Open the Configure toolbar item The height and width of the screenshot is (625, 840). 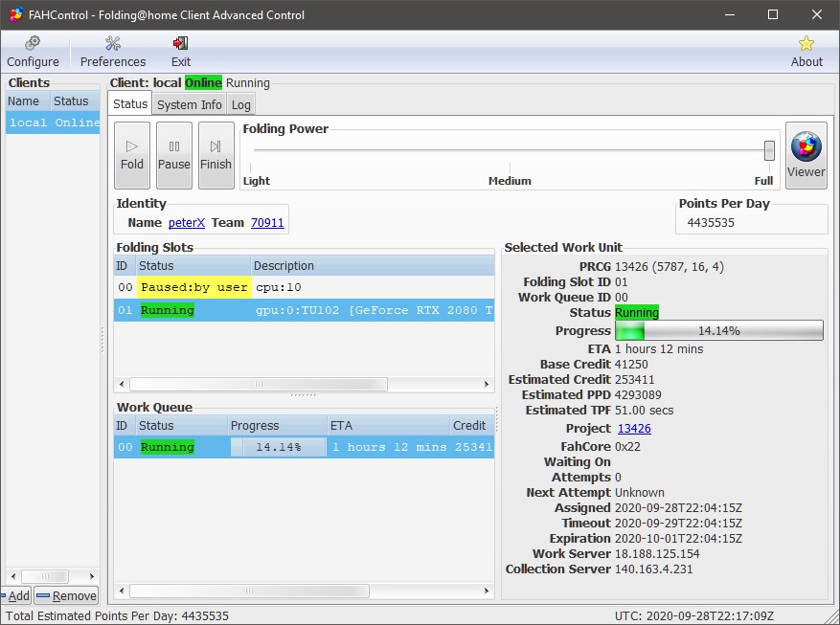click(33, 52)
